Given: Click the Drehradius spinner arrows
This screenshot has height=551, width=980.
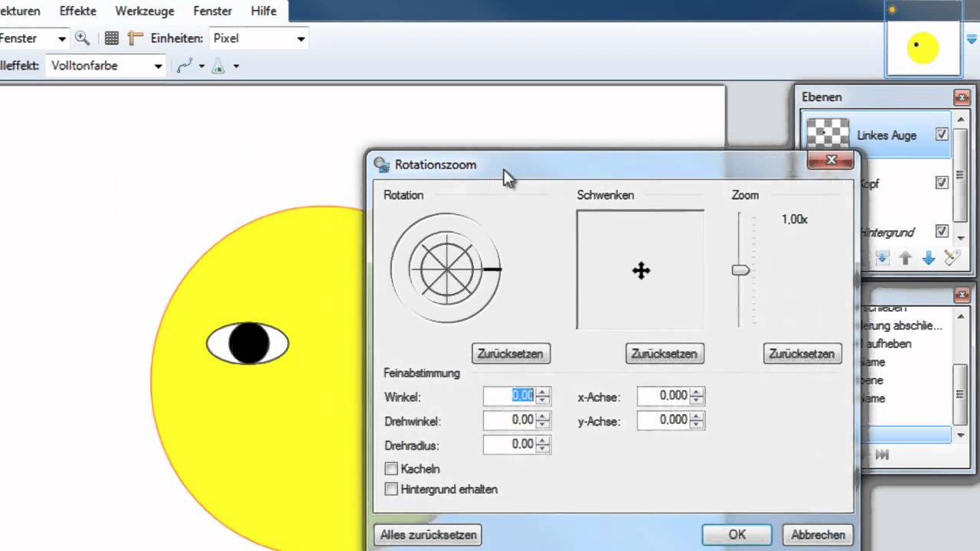Looking at the screenshot, I should [x=543, y=445].
